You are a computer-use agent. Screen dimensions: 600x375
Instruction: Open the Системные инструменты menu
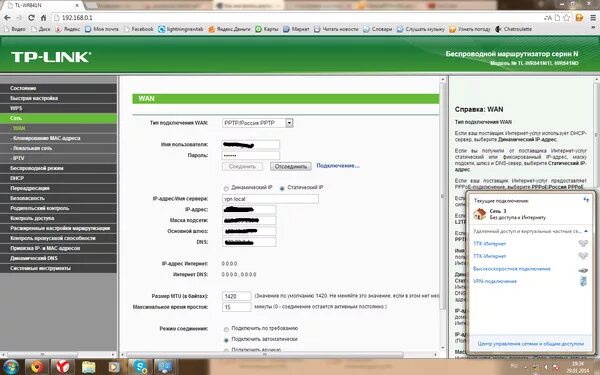tap(59, 268)
